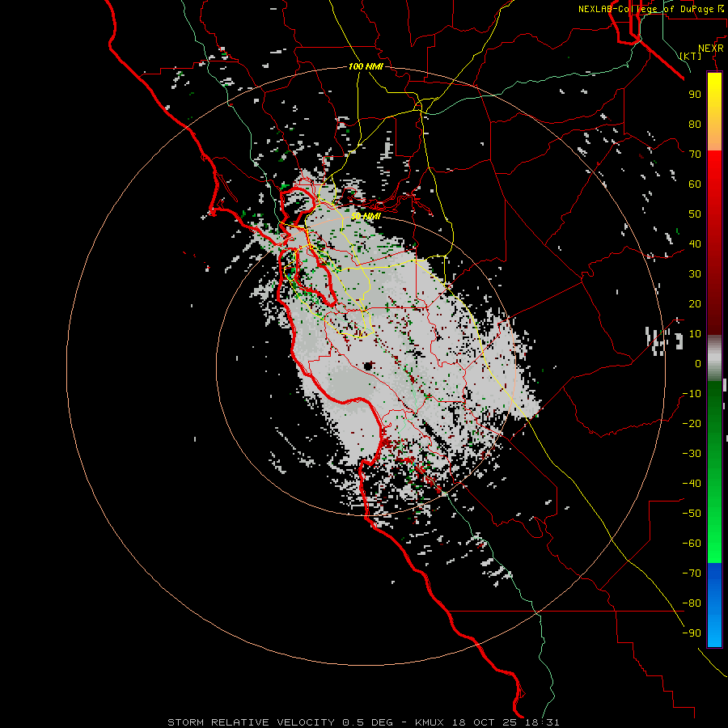Click the 0.5 DEG elevation text

pyautogui.click(x=368, y=722)
